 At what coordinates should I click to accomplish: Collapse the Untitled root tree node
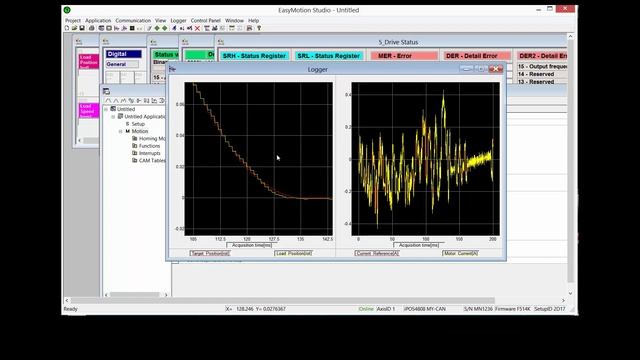pos(106,109)
